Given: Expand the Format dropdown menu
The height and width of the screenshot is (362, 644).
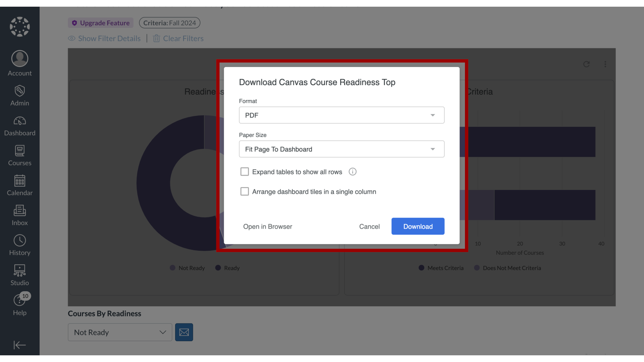Looking at the screenshot, I should (x=341, y=115).
